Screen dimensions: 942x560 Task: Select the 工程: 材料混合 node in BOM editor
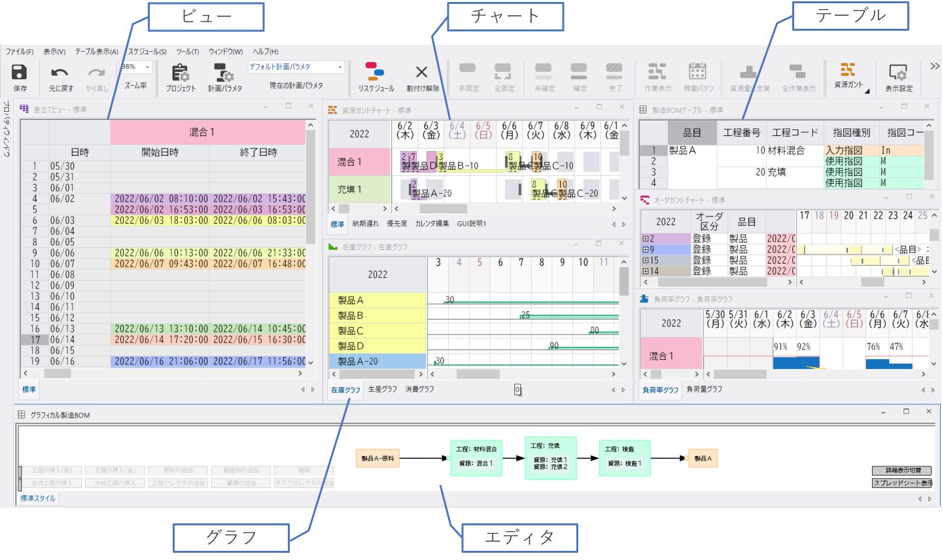476,457
